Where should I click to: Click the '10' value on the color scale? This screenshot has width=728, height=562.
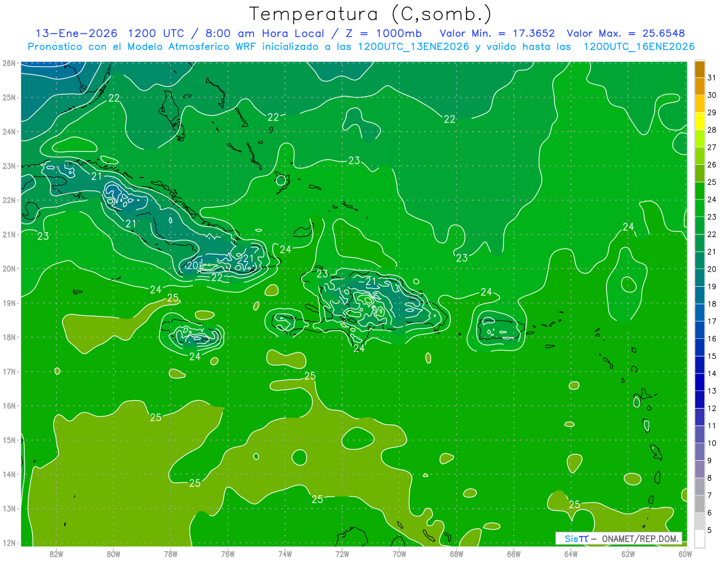tap(712, 443)
